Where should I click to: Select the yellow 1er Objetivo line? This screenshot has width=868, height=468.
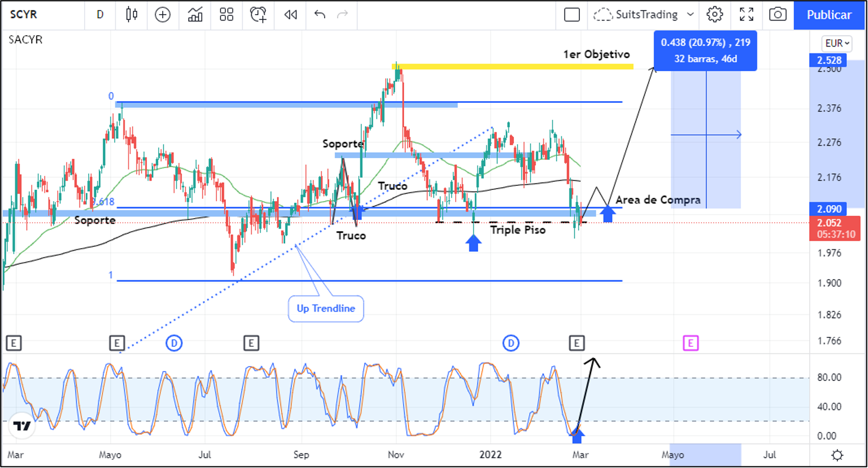point(512,66)
